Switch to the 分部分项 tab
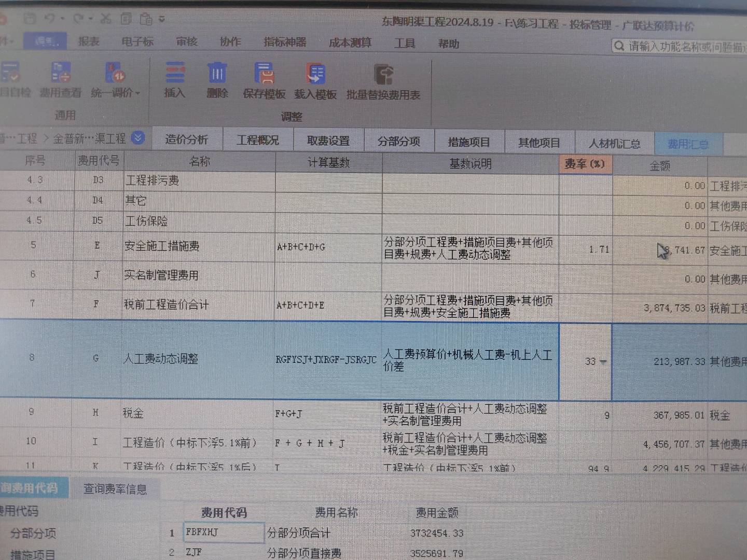 (399, 141)
